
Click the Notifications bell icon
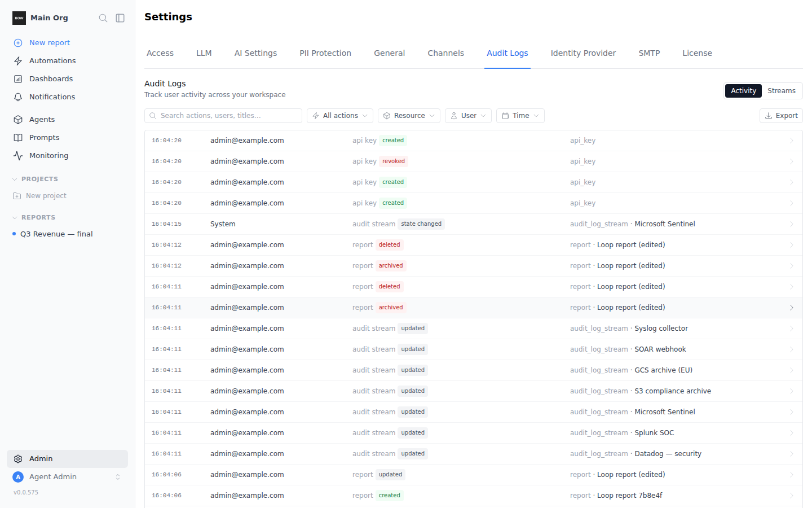point(18,97)
